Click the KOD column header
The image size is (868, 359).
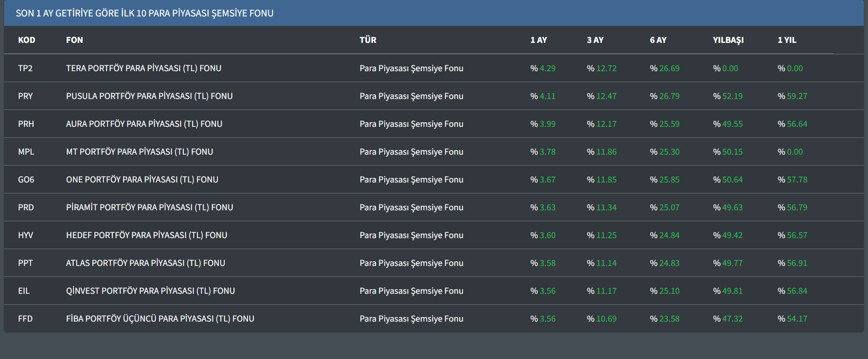(x=26, y=40)
